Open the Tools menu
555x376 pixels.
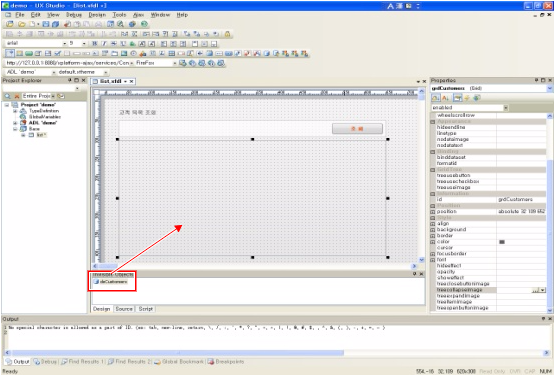119,15
